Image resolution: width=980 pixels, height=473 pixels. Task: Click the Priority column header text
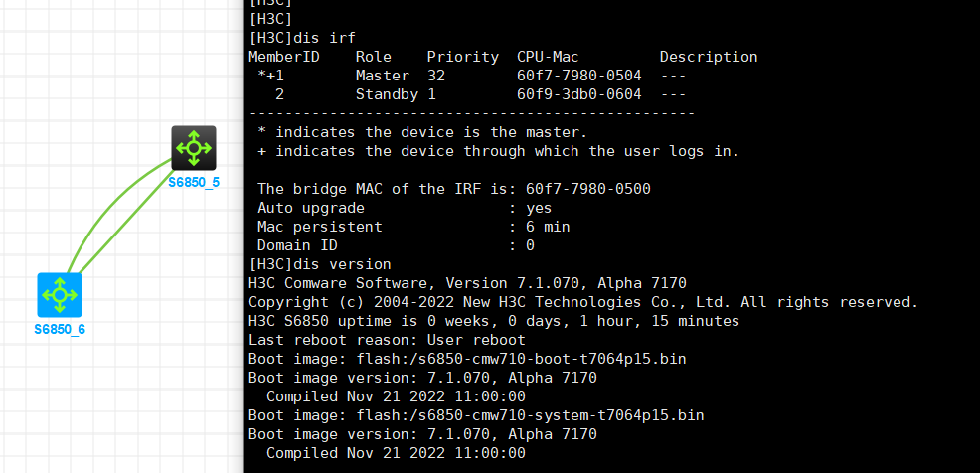coord(462,57)
